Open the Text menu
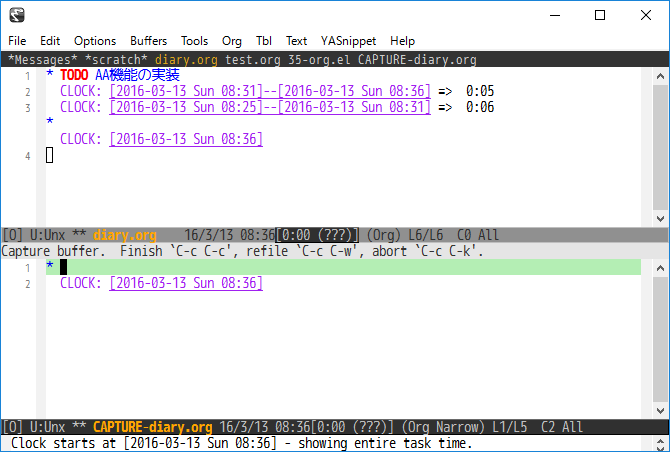670x452 pixels. [297, 41]
